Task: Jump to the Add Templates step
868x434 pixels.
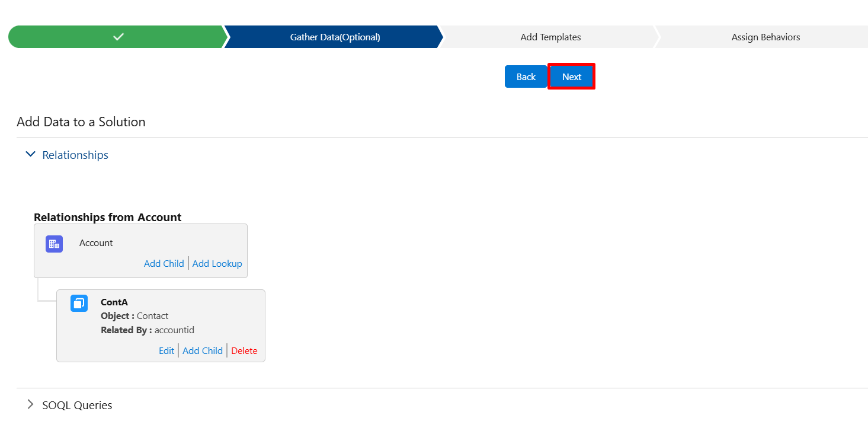Action: [550, 37]
